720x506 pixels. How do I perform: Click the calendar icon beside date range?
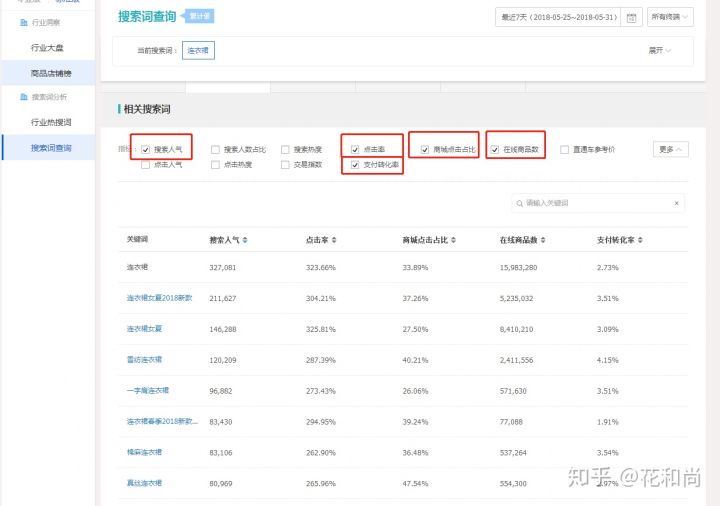(x=630, y=17)
